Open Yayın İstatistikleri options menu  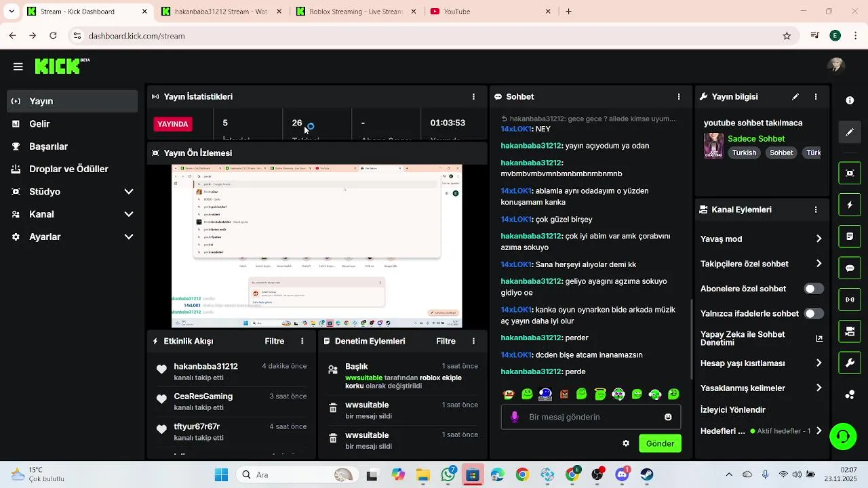pyautogui.click(x=473, y=97)
